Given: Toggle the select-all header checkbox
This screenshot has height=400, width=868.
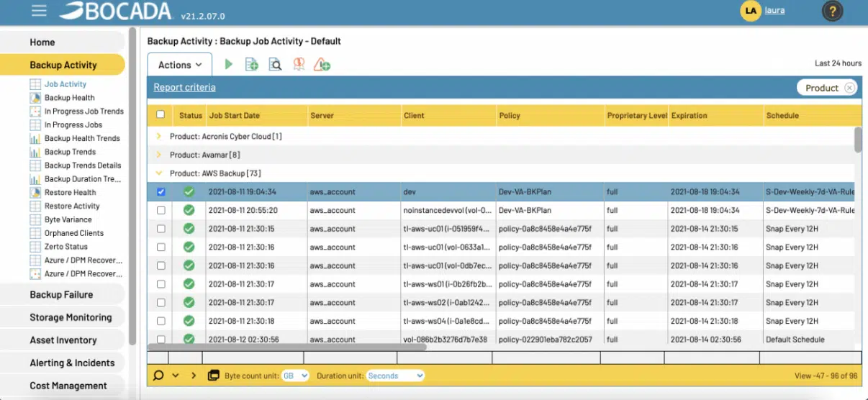Looking at the screenshot, I should point(161,114).
